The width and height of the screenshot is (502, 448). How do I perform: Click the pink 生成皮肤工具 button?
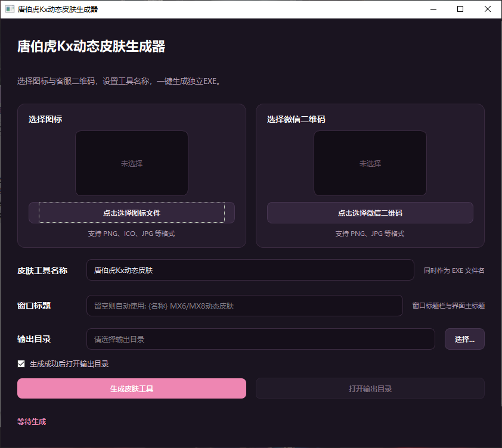point(132,388)
